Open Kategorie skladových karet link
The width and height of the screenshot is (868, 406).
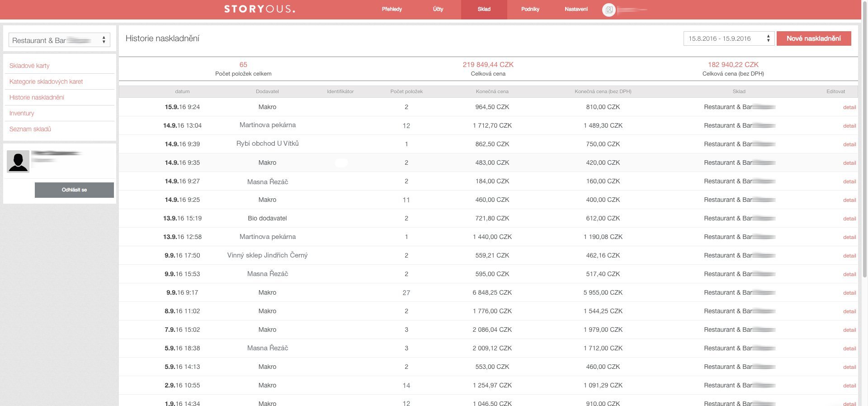[x=46, y=81]
